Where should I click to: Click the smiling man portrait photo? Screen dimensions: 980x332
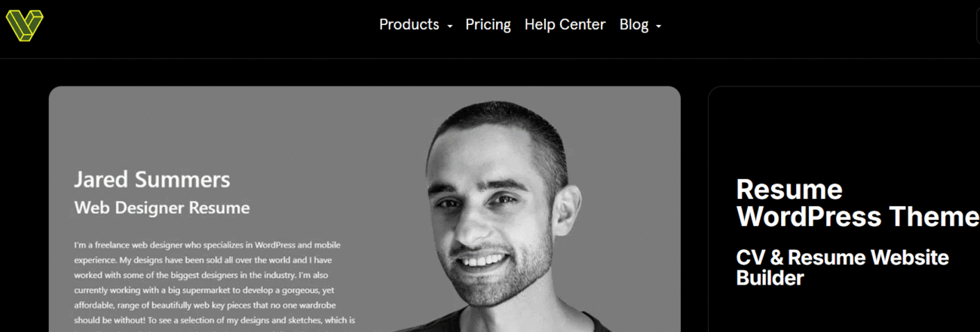coord(505,218)
